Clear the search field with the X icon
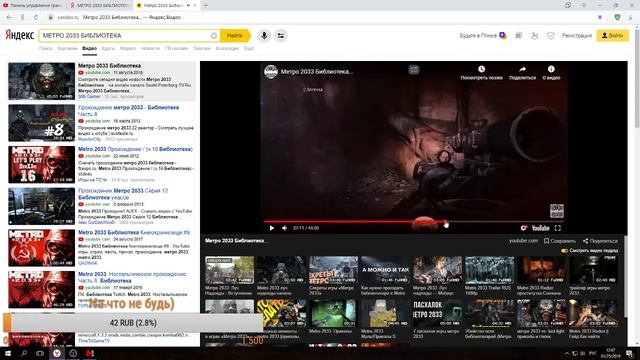Viewport: 640px width, 360px height. [214, 36]
